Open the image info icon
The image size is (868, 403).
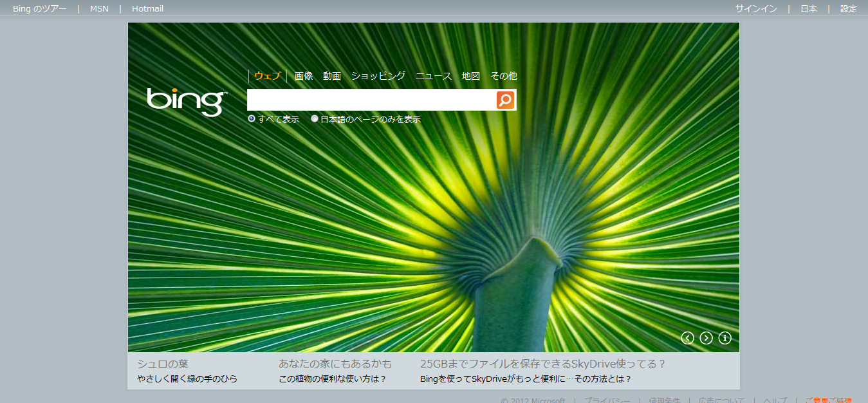725,338
